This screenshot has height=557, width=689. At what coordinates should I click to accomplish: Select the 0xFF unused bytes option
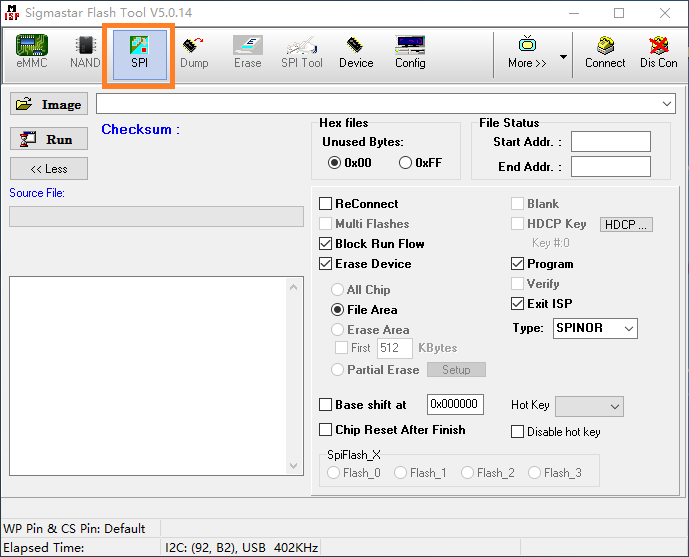[x=406, y=163]
